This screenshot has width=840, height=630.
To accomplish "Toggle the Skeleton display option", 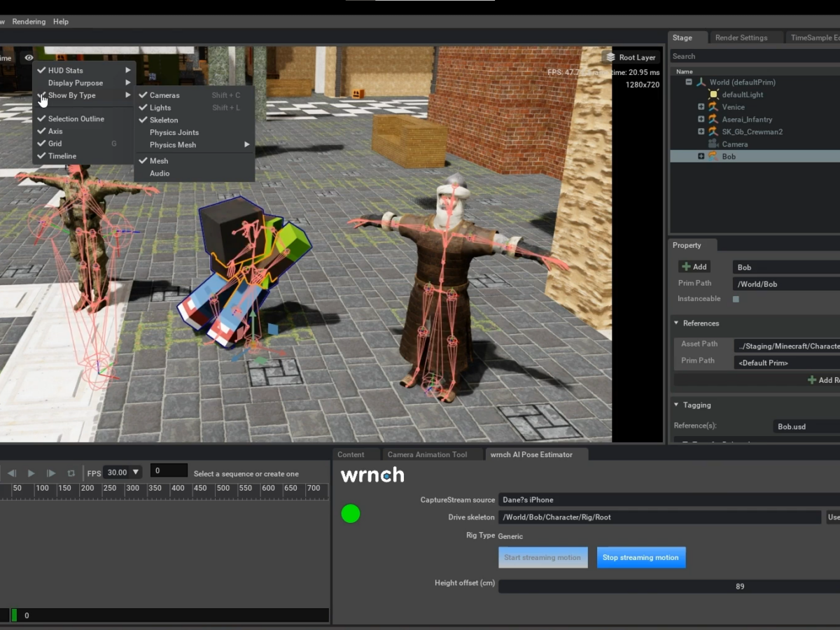I will 164,120.
